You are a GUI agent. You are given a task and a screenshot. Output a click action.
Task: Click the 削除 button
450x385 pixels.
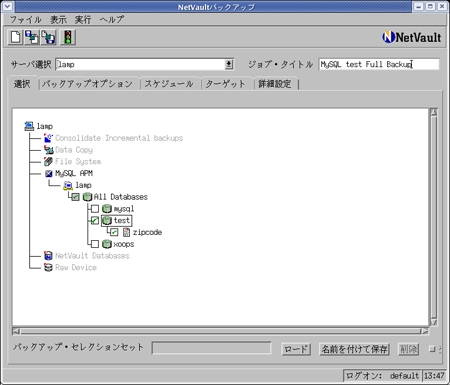click(x=409, y=349)
